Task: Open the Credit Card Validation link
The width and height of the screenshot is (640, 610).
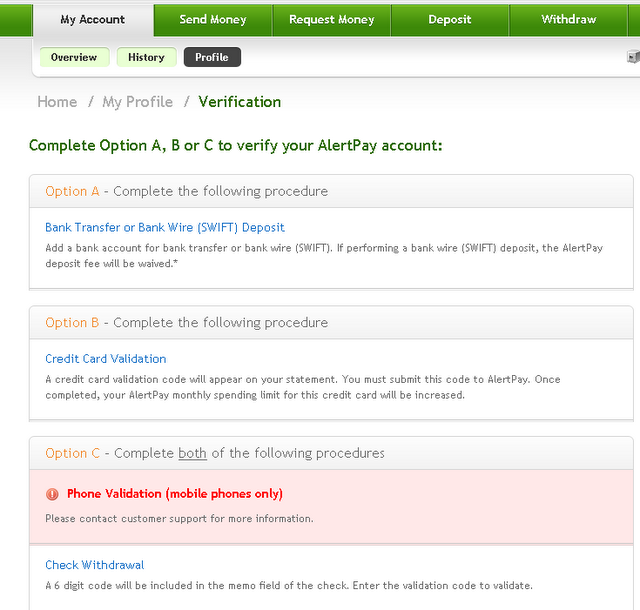Action: (106, 359)
